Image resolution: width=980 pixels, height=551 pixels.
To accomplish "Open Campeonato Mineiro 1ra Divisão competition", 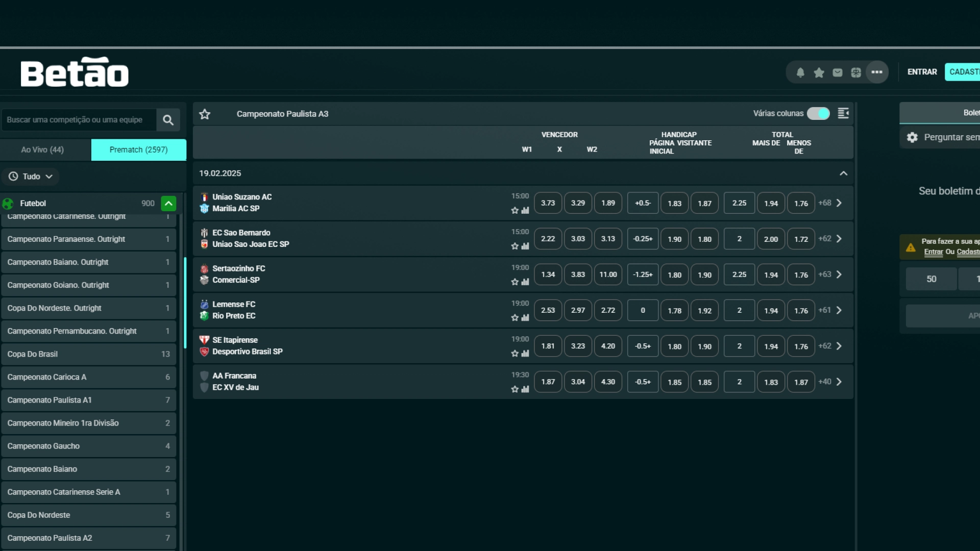I will [x=89, y=423].
